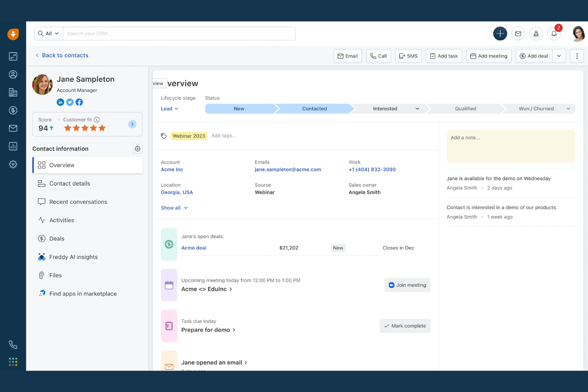Click the upcoming meeting calendar card icon
This screenshot has width=588, height=392.
point(169,285)
